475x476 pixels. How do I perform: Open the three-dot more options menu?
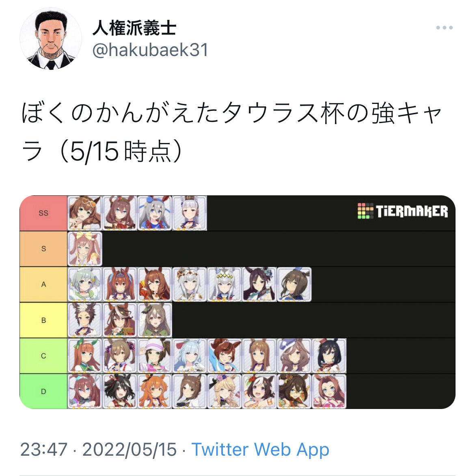[x=444, y=28]
